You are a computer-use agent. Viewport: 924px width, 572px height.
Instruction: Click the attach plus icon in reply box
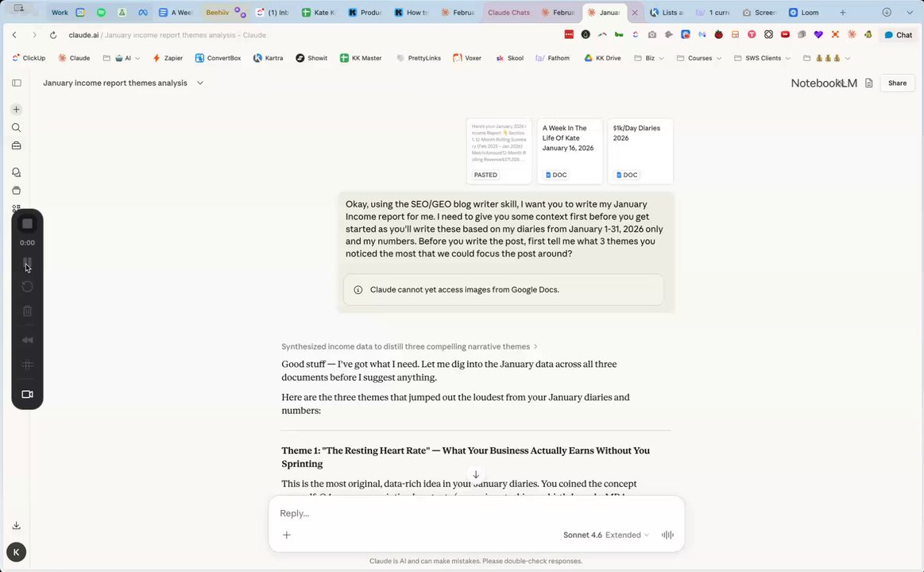click(286, 535)
